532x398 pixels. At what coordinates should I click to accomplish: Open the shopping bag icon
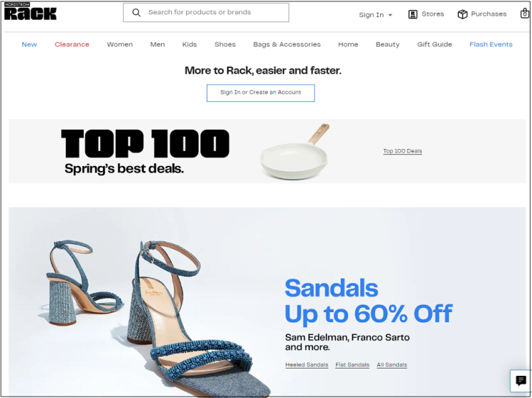[525, 13]
